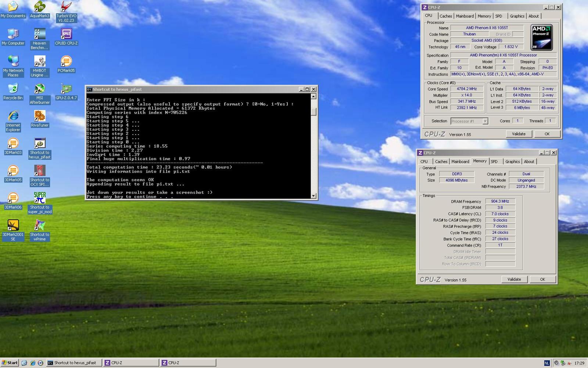Switch to Caches tab in upper CPU-Z window

coord(446,16)
